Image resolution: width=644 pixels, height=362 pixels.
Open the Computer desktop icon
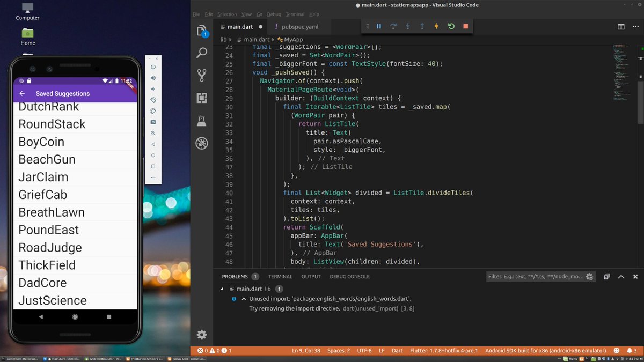[x=27, y=11]
